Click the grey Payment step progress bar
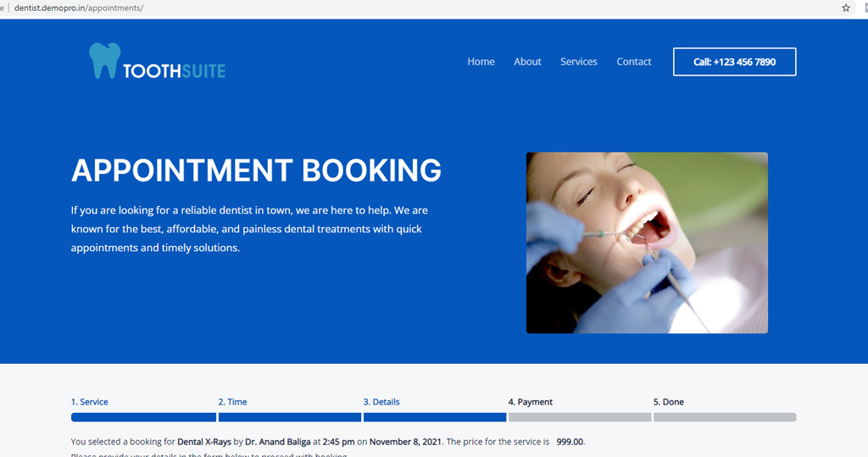This screenshot has width=868, height=457. pyautogui.click(x=580, y=417)
